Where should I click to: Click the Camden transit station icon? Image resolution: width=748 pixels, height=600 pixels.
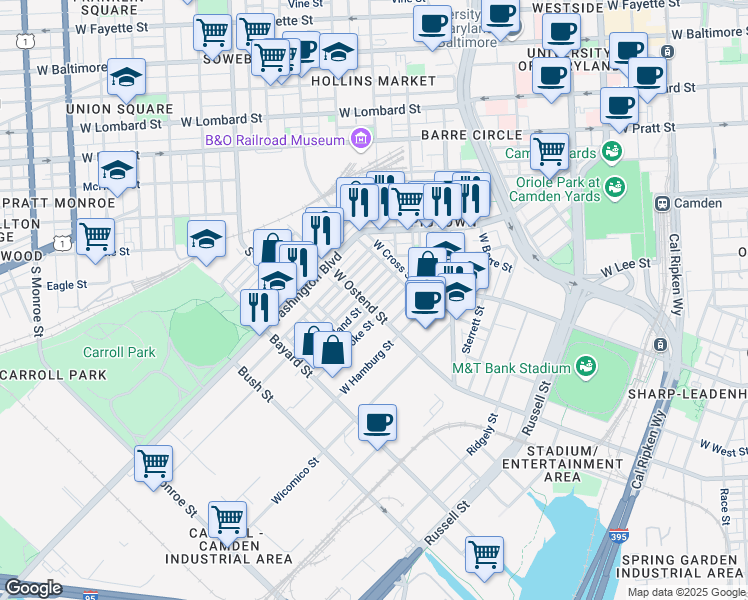[x=662, y=204]
